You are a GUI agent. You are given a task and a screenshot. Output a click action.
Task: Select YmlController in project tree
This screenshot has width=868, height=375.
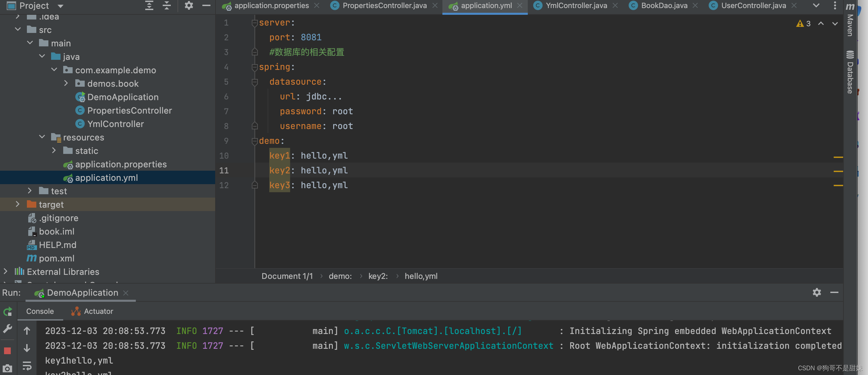coord(110,124)
